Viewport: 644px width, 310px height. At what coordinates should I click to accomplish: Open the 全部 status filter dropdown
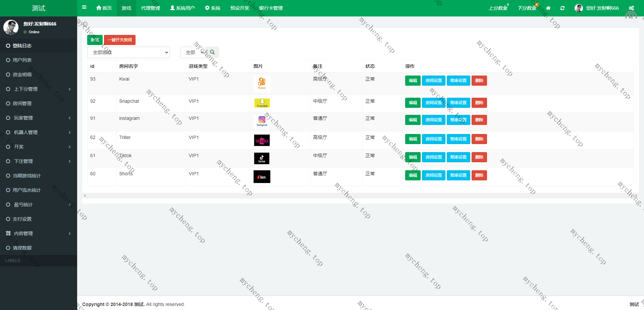click(x=193, y=52)
